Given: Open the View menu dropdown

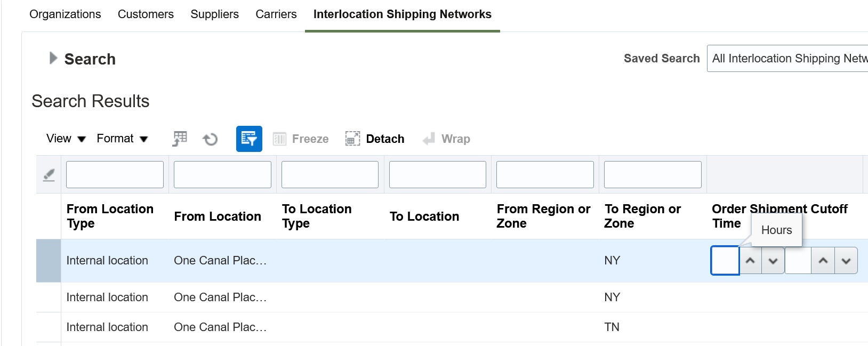Looking at the screenshot, I should [66, 139].
